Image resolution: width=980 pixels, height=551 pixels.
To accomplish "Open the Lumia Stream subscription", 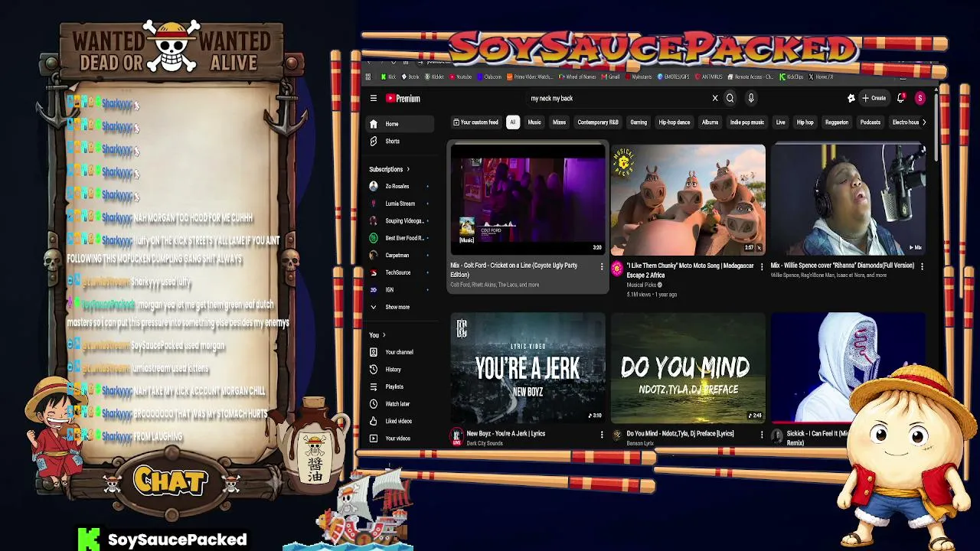I will pyautogui.click(x=400, y=204).
